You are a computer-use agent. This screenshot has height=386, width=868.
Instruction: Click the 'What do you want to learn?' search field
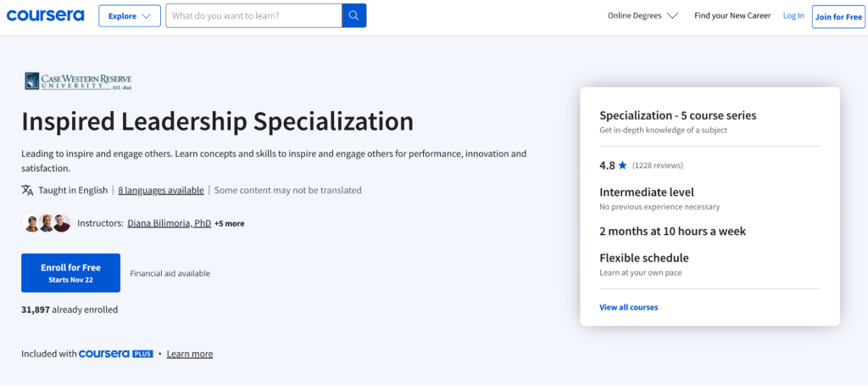(254, 15)
